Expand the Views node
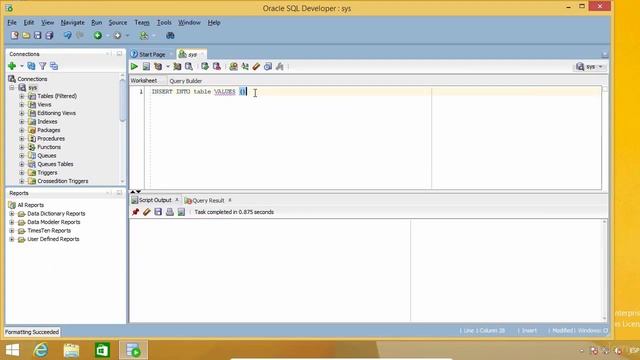Image resolution: width=640 pixels, height=360 pixels. (22, 104)
